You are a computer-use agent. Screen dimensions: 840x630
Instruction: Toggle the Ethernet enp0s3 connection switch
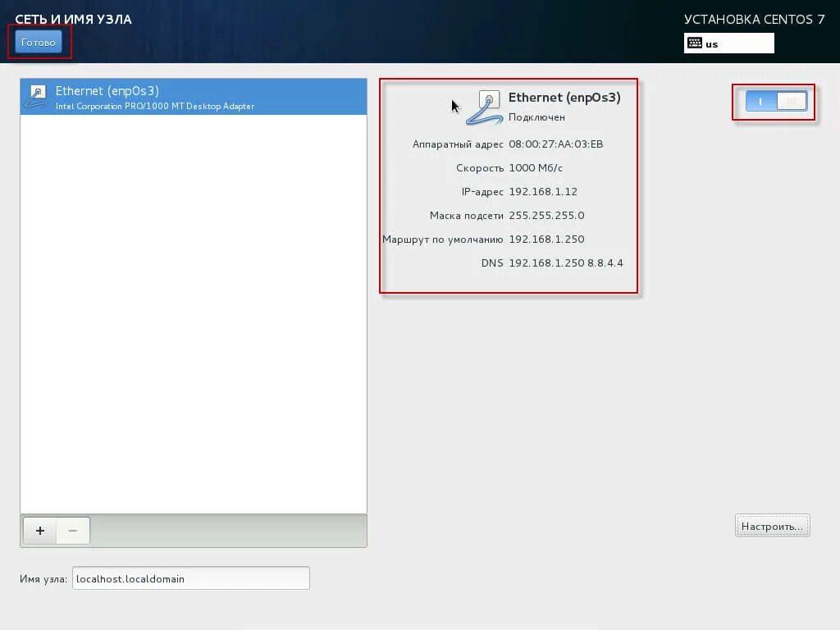(x=776, y=101)
